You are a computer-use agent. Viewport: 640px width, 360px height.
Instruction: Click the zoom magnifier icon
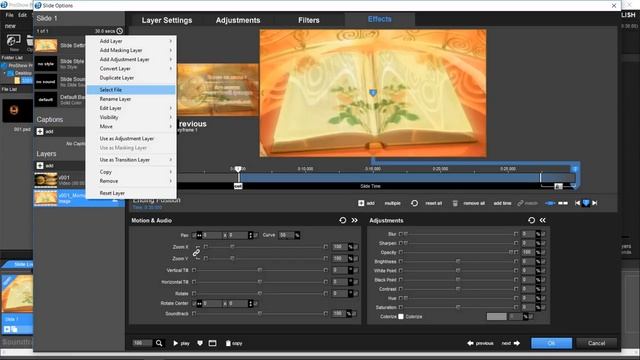159,343
